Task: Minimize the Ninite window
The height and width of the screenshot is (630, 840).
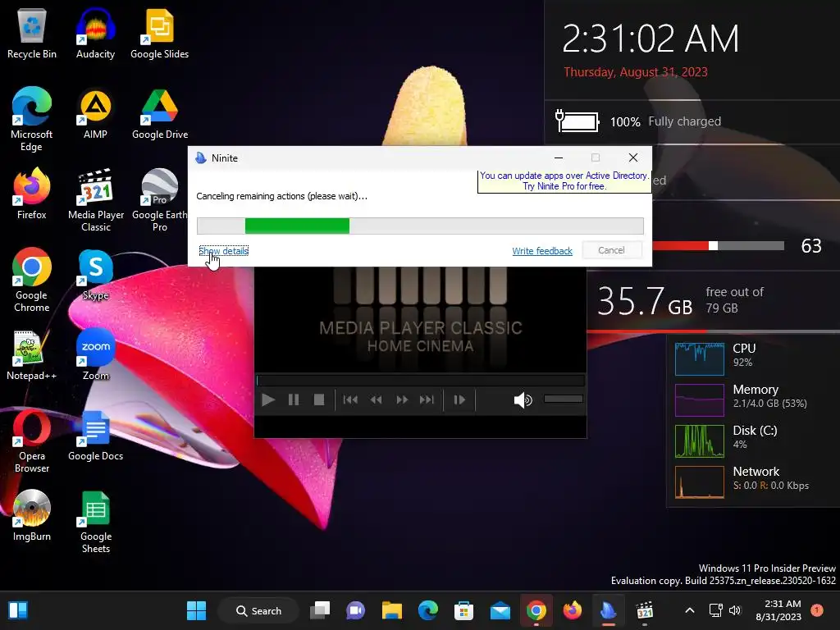Action: [x=559, y=158]
